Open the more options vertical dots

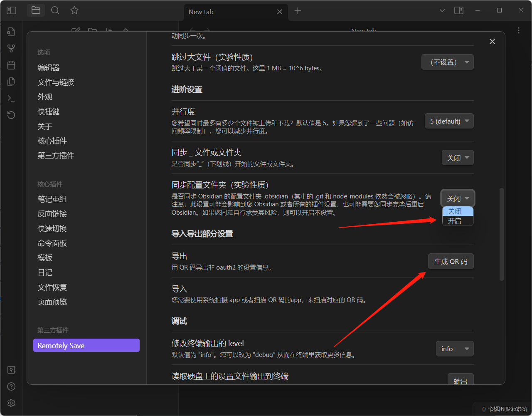[x=518, y=30]
